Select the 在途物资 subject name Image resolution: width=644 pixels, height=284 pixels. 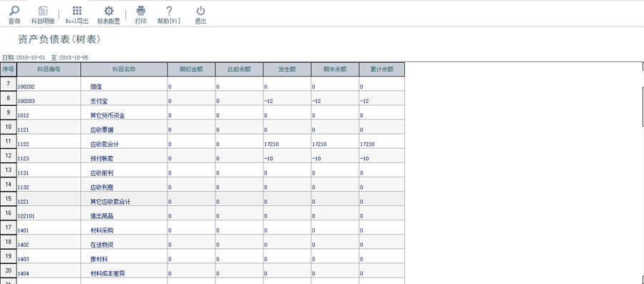point(102,245)
